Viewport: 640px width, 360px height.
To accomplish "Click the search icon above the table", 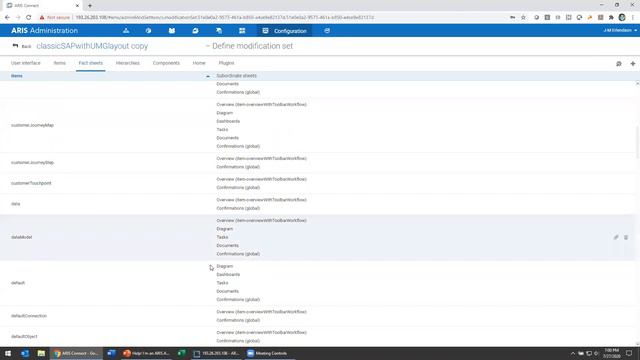I will [x=619, y=64].
